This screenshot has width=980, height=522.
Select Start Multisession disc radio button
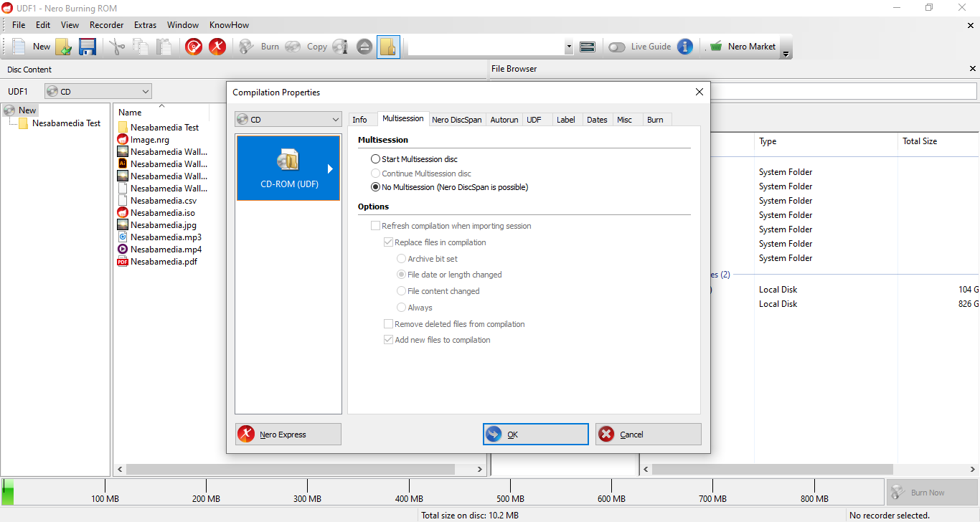(375, 159)
